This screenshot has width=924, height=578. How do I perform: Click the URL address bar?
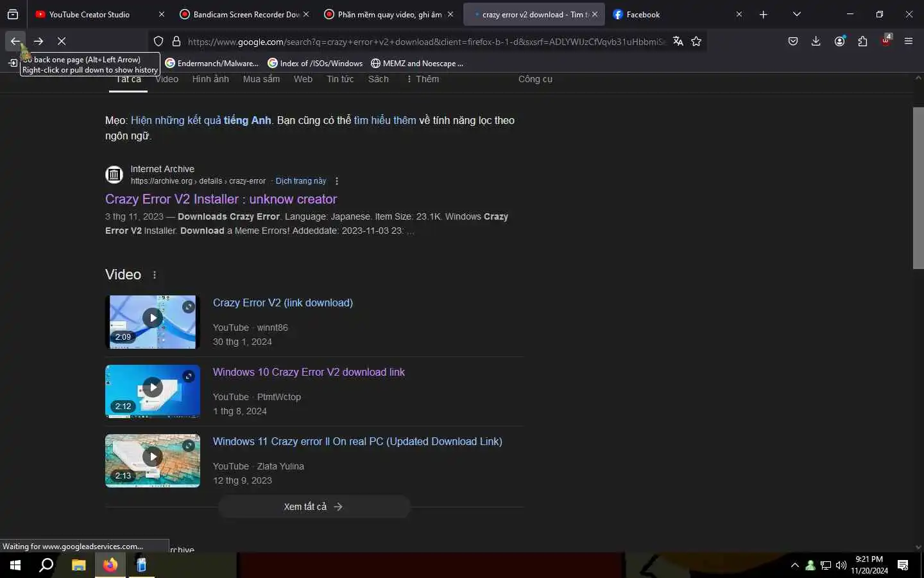click(427, 42)
